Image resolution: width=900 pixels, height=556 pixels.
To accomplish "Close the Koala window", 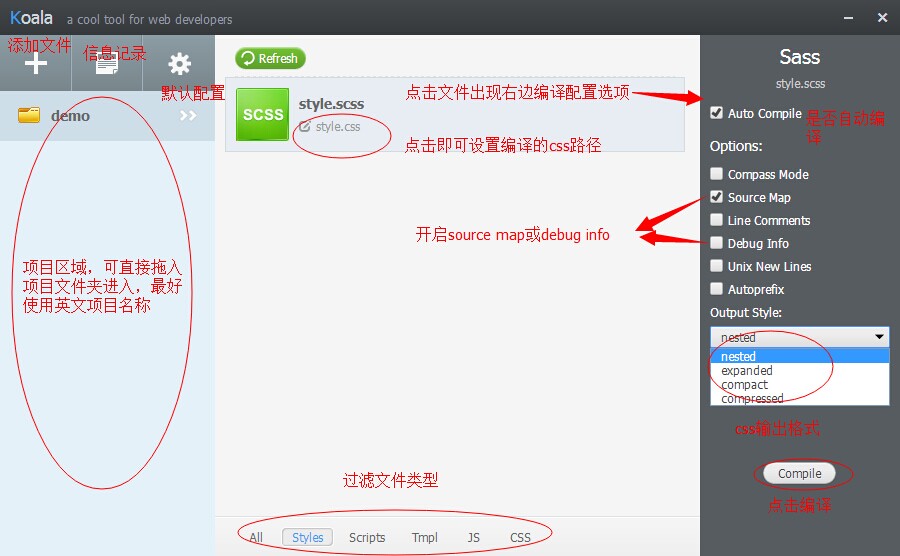I will [x=883, y=18].
